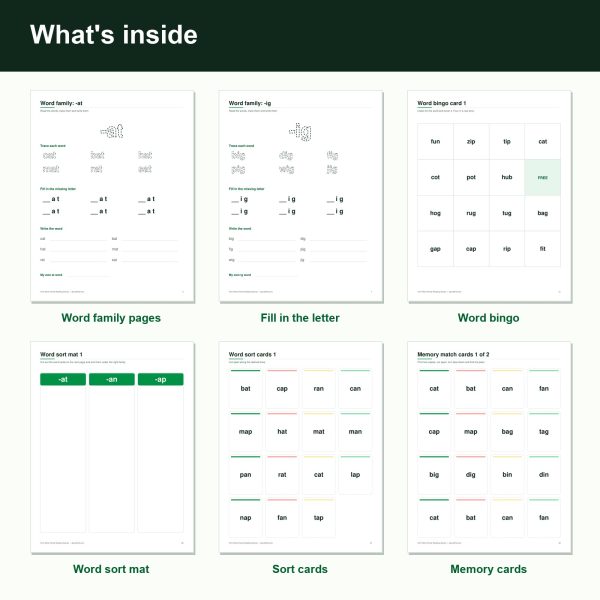Click the "rug" bingo square

coord(471,213)
